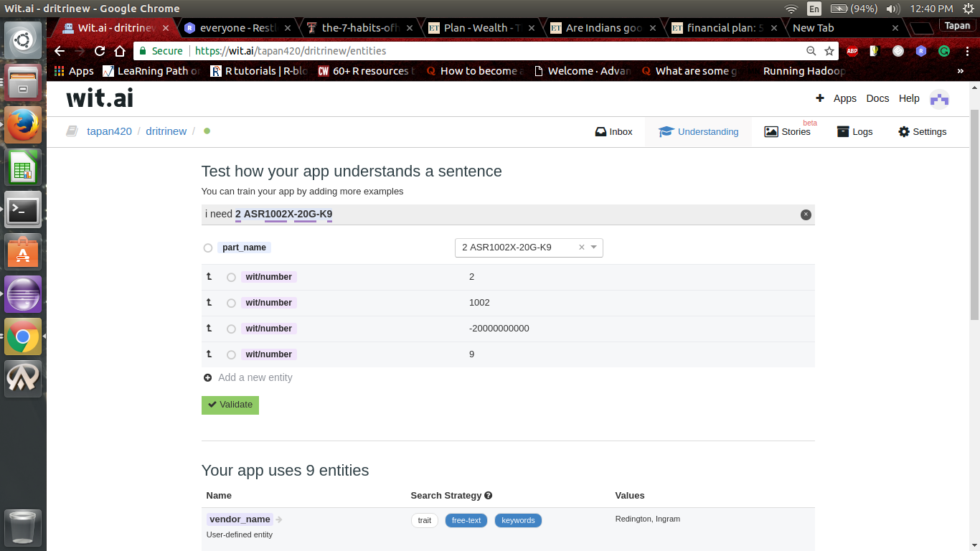Screen dimensions: 980x551
Task: Click the zoom magnifier icon in address bar
Action: 811,51
